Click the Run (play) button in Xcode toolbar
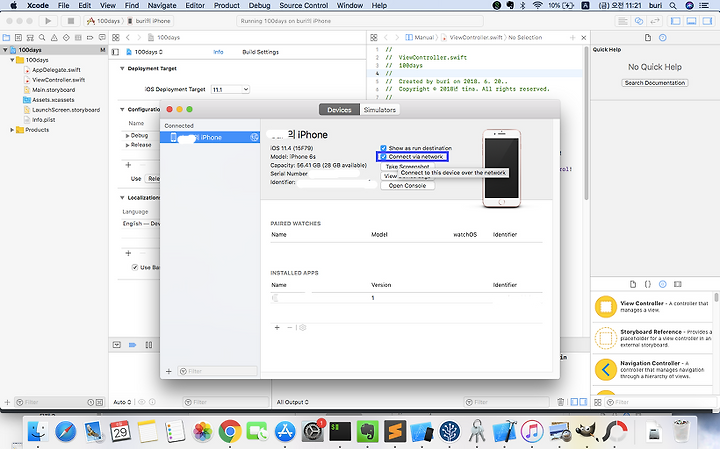The height and width of the screenshot is (449, 720). point(48,21)
